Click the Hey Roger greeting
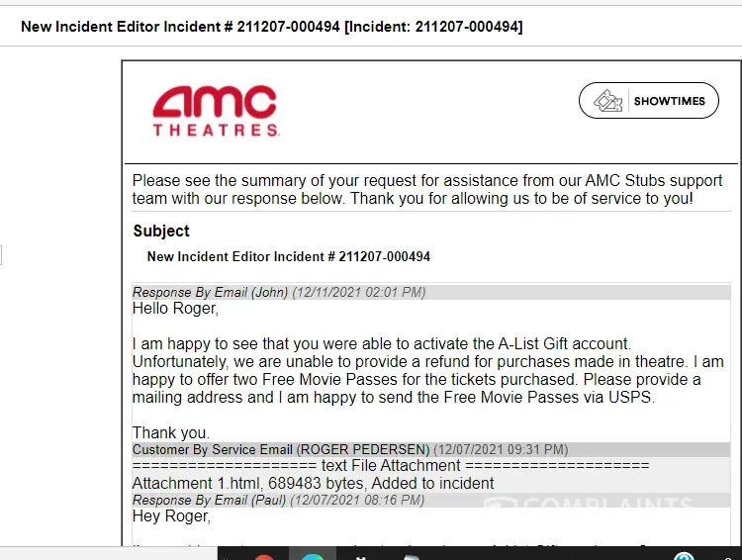 (171, 516)
